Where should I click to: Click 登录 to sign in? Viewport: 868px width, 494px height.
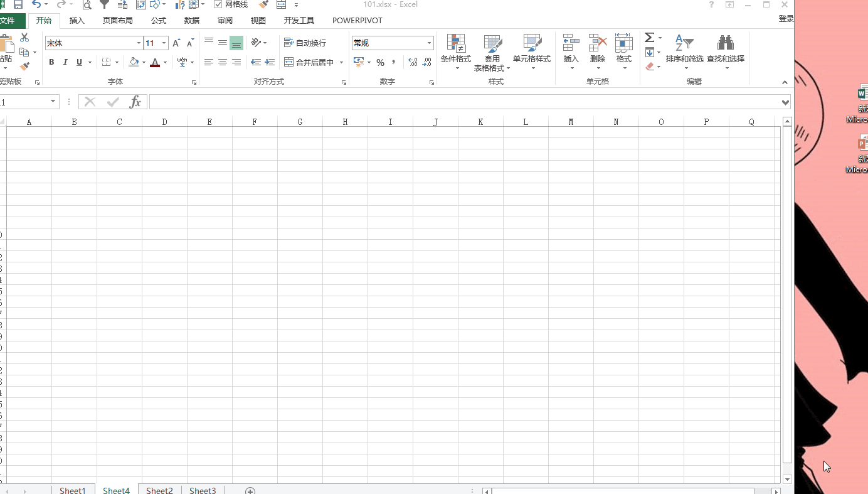tap(786, 19)
